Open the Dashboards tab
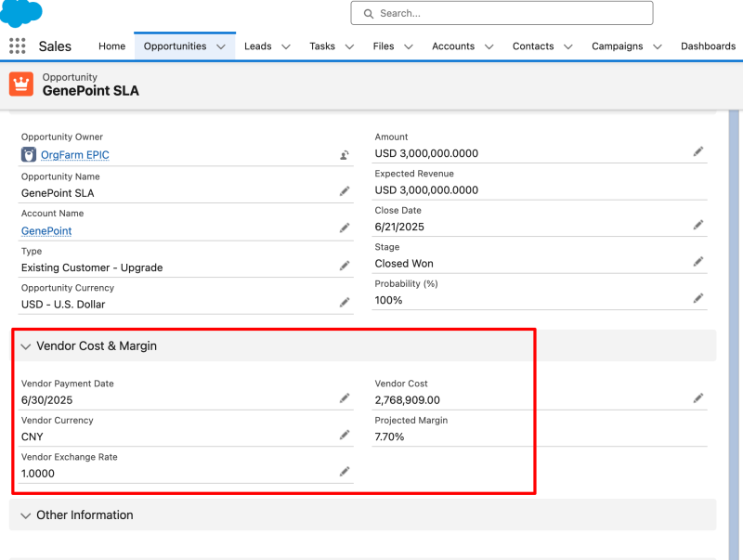The image size is (743, 560). [x=708, y=46]
